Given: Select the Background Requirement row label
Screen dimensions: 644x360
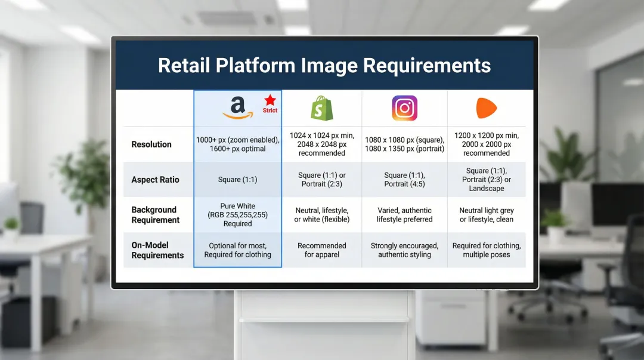Looking at the screenshot, I should 155,215.
